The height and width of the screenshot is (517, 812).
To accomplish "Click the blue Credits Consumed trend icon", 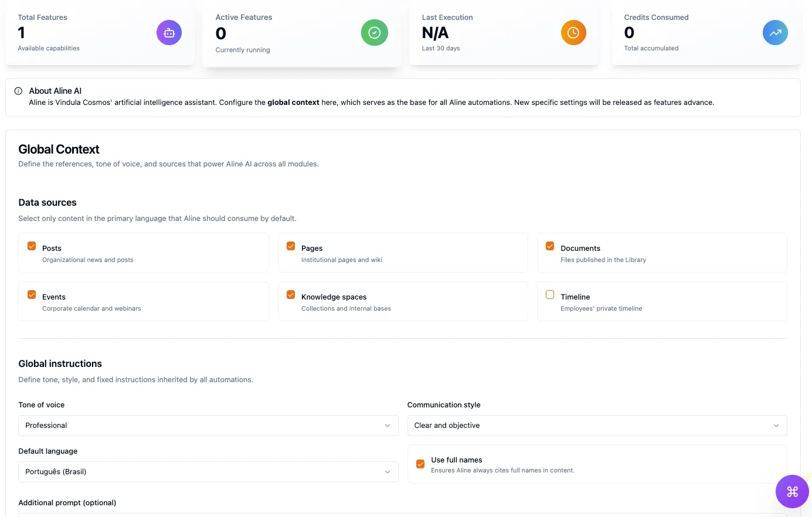I will click(x=775, y=33).
